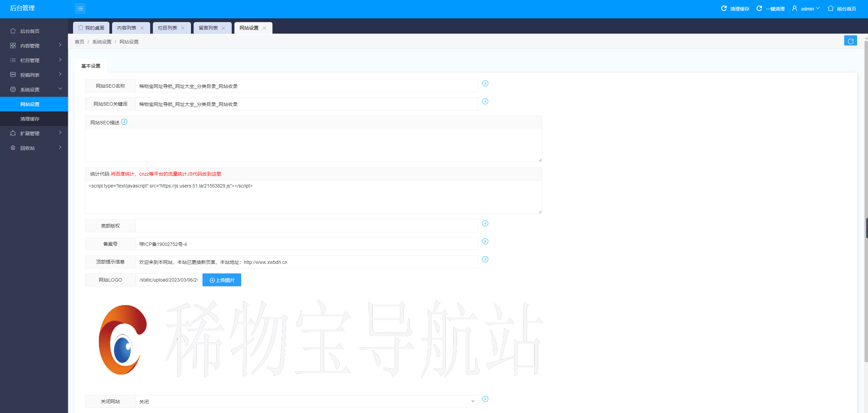
Task: Collapse the 系统设置 chevron
Action: coord(60,89)
